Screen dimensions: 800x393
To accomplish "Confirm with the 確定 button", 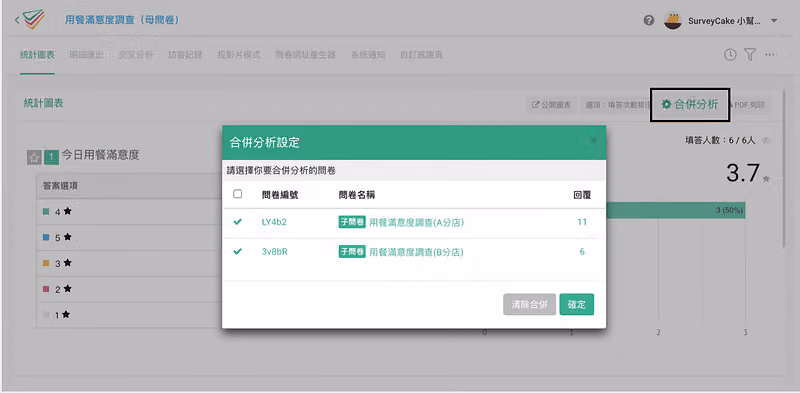I will coord(577,304).
